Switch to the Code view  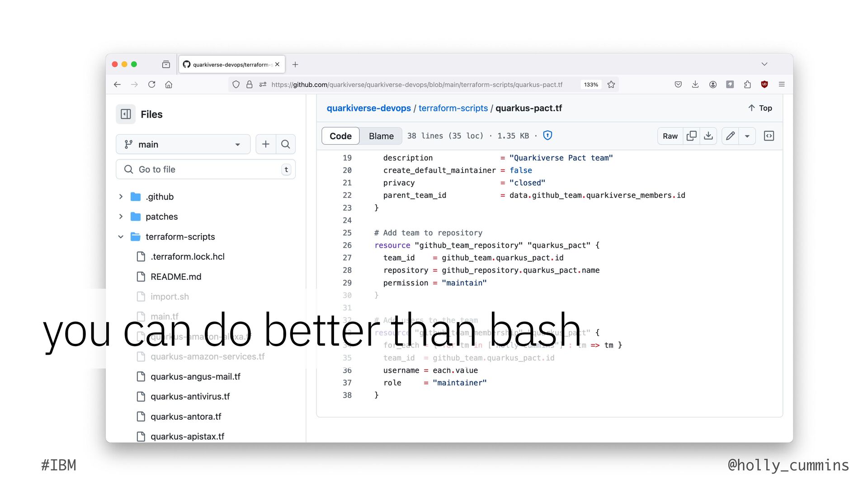click(340, 136)
